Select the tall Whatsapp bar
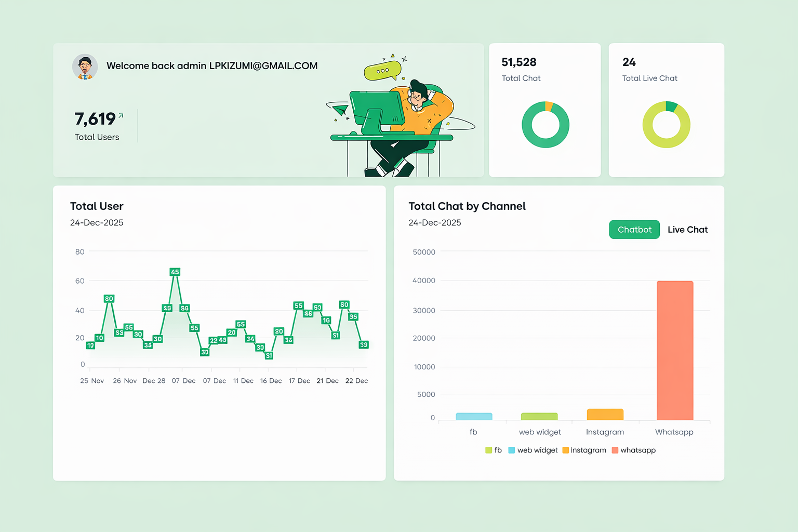798x532 pixels. tap(675, 350)
